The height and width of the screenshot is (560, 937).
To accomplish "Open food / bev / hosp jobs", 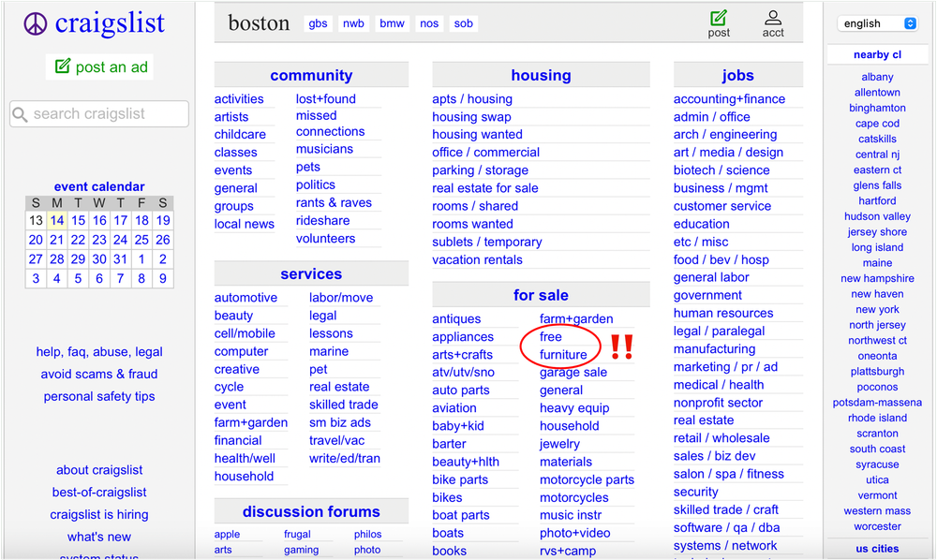I will 721,259.
